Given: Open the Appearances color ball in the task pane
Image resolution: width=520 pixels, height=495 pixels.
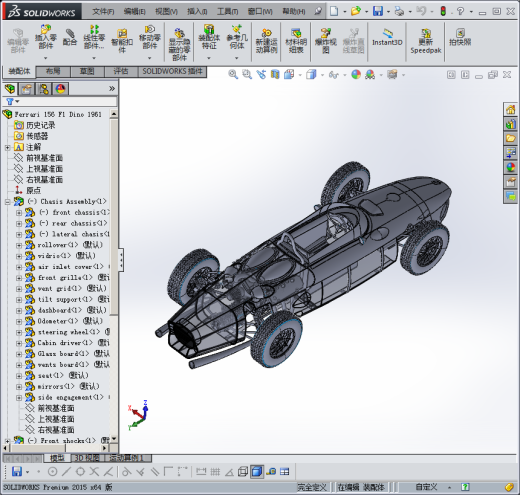Looking at the screenshot, I should [510, 167].
